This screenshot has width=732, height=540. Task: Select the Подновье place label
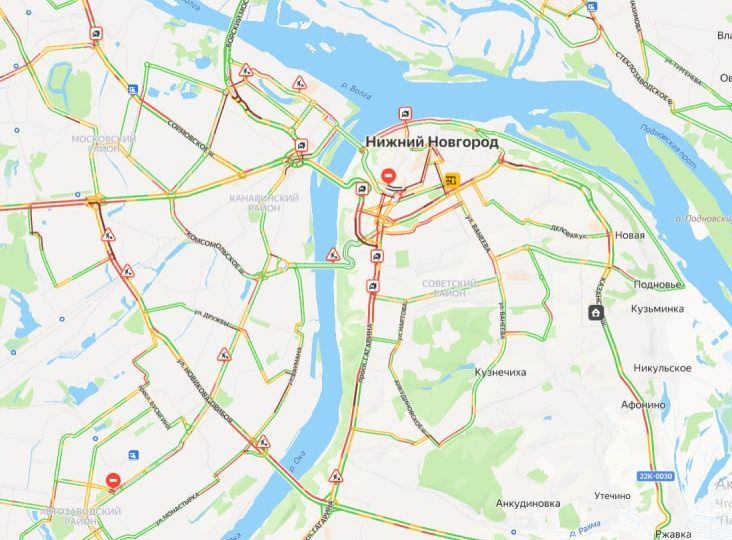(x=657, y=284)
